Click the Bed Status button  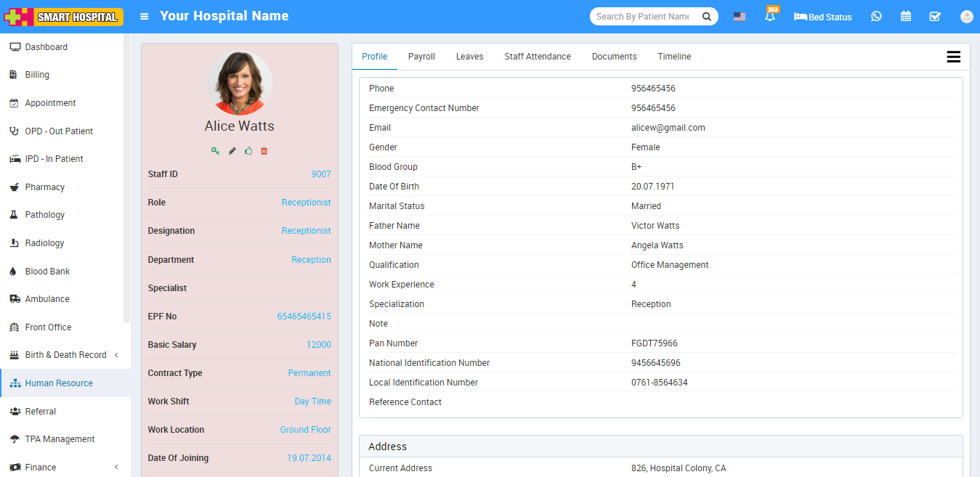pos(823,17)
